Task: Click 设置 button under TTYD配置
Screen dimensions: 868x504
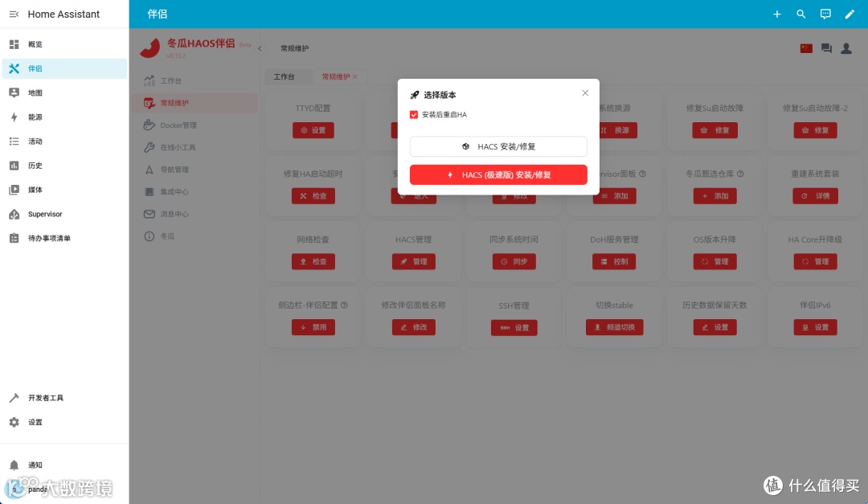Action: (x=313, y=130)
